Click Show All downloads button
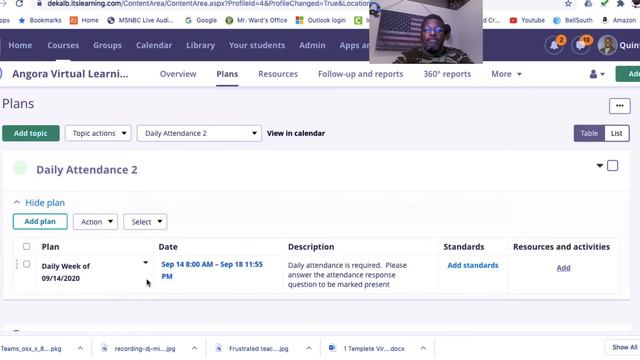Viewport: 640px width, 360px height. pos(624,347)
